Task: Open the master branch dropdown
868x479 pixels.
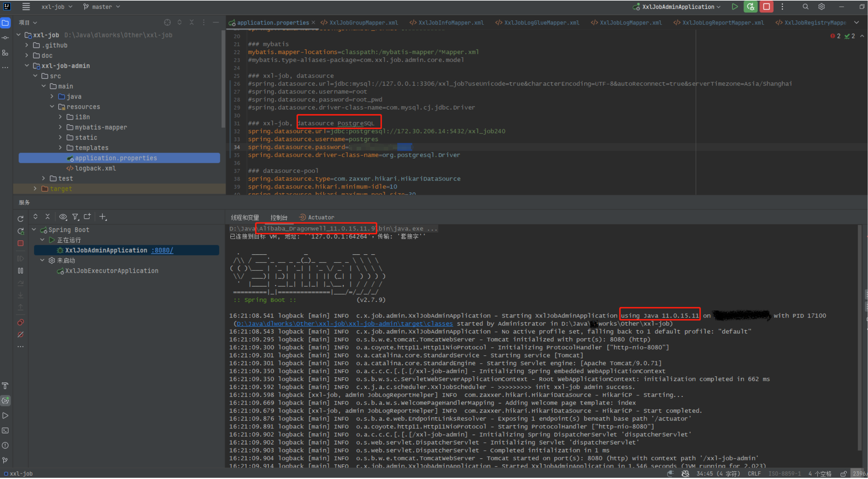Action: click(101, 7)
